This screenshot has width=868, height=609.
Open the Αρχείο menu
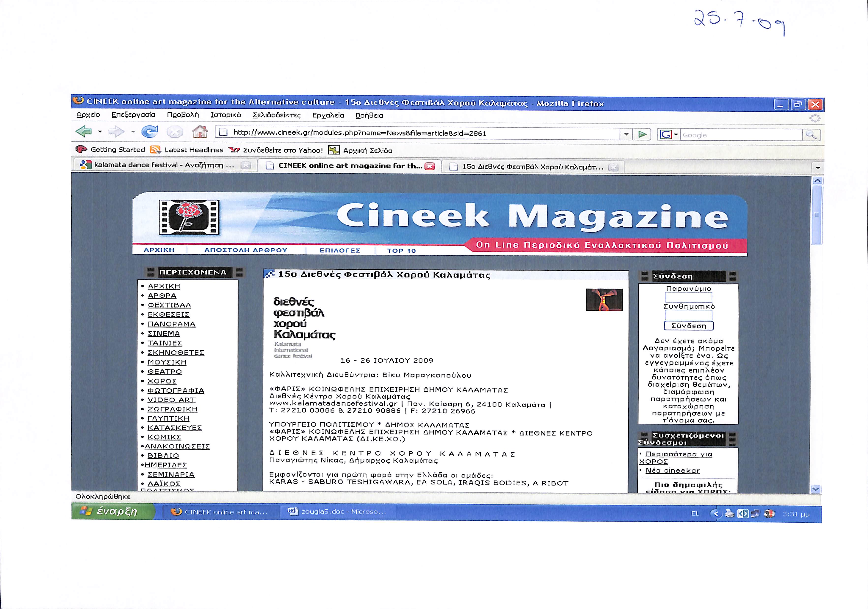pos(88,115)
